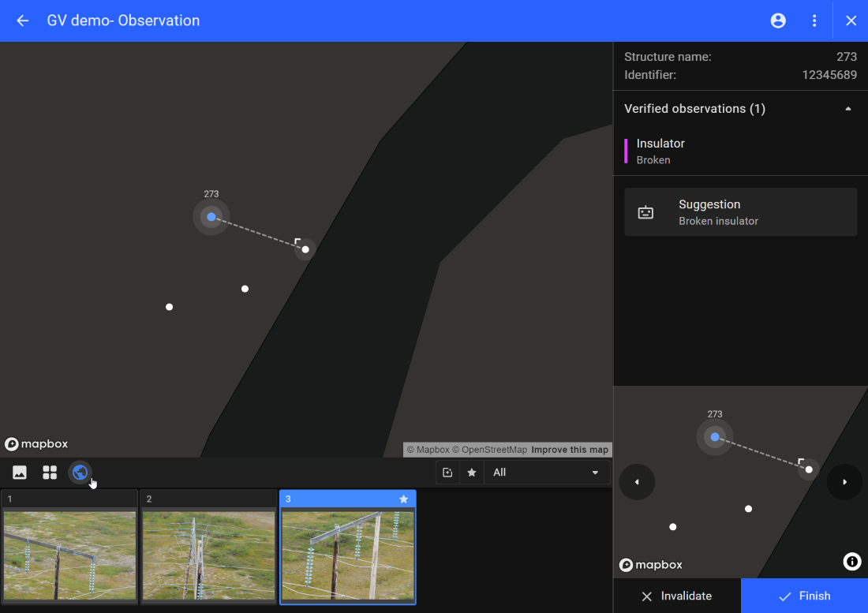
Task: Click Invalidate to reject the observation
Action: tap(677, 596)
